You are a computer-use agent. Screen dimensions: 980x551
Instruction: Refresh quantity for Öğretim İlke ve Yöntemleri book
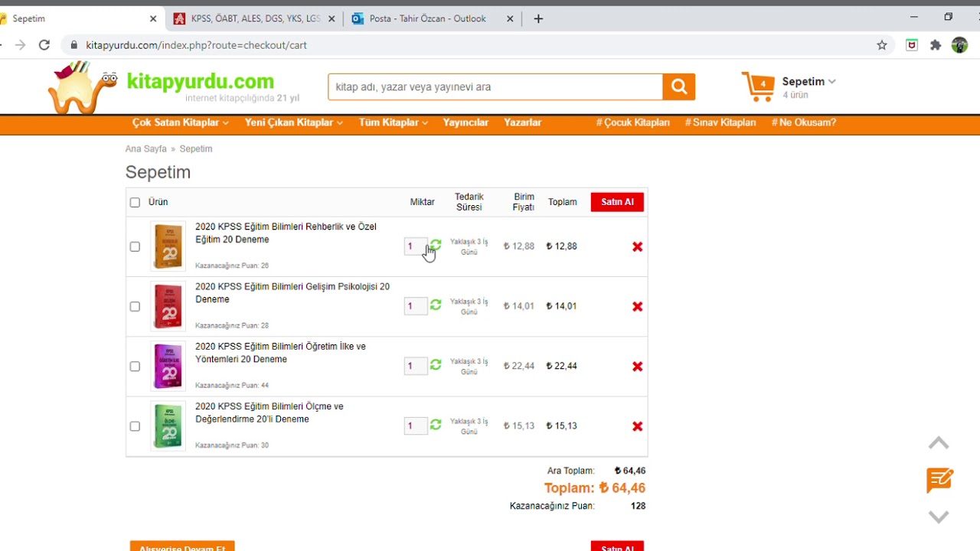coord(436,365)
